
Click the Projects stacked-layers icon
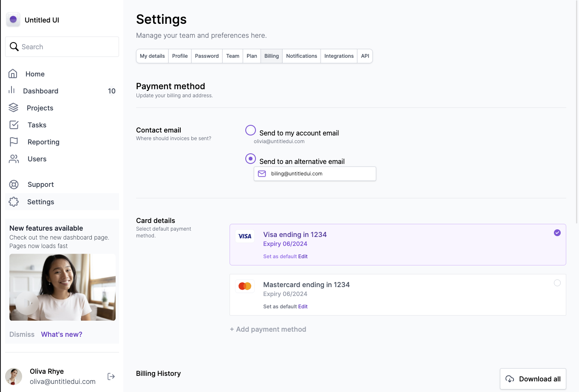(14, 108)
